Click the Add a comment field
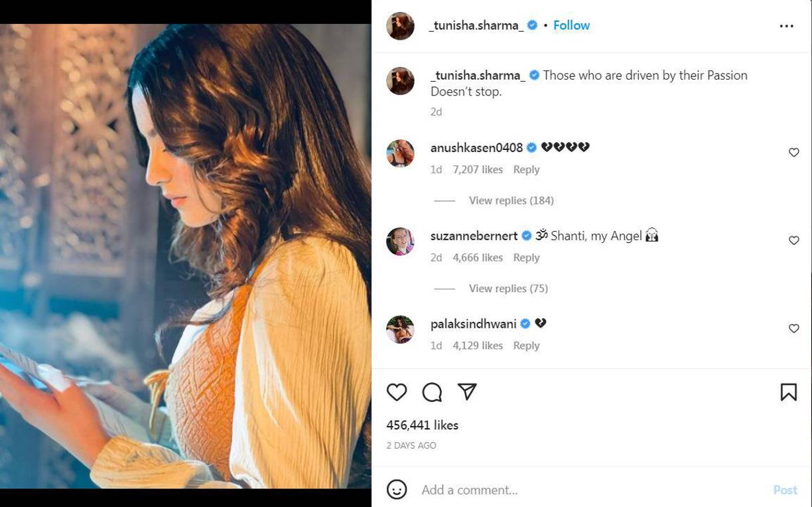Viewport: 812px width, 507px height. pos(469,490)
